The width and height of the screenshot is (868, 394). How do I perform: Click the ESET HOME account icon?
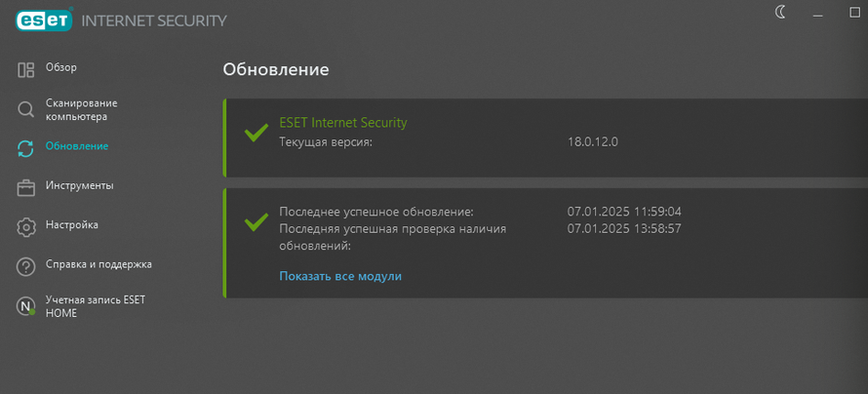click(x=26, y=306)
